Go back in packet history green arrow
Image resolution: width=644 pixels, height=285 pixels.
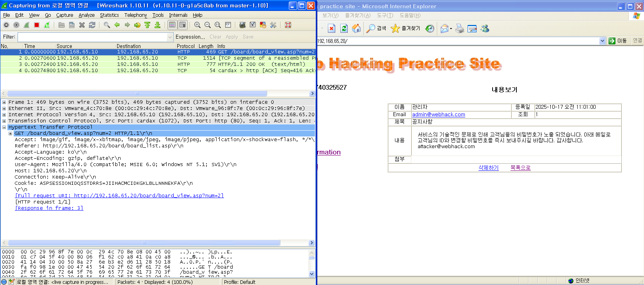click(x=117, y=25)
